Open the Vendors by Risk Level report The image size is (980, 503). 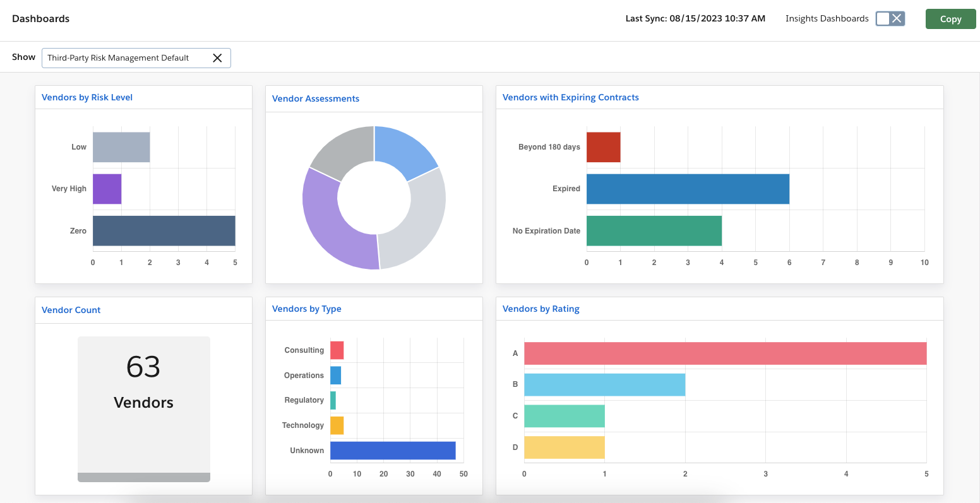click(87, 97)
